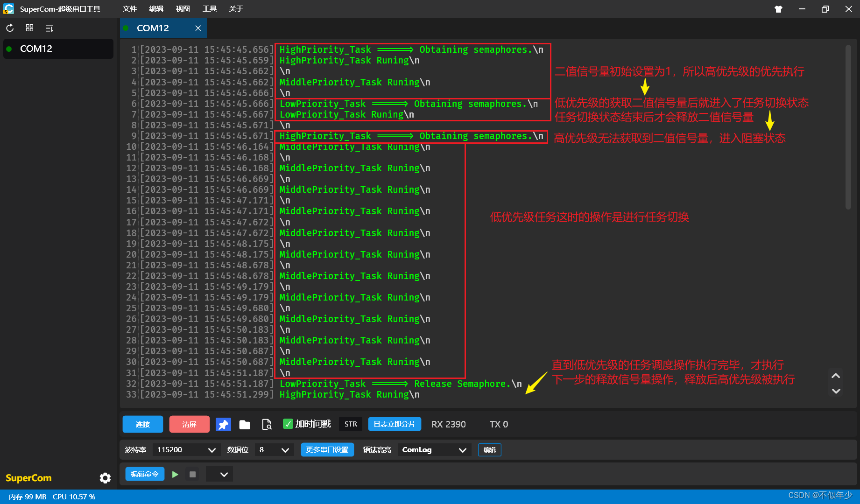
Task: Open settings gear in sidebar
Action: point(105,478)
